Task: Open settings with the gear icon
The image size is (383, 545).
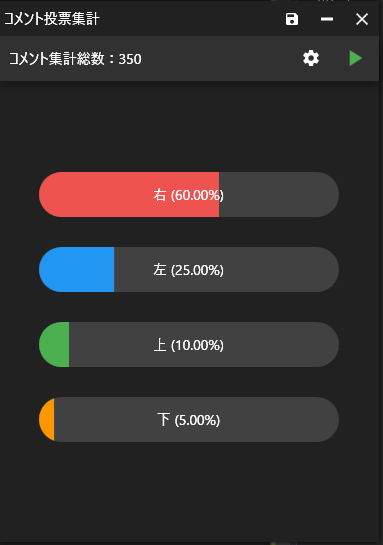Action: [x=311, y=58]
